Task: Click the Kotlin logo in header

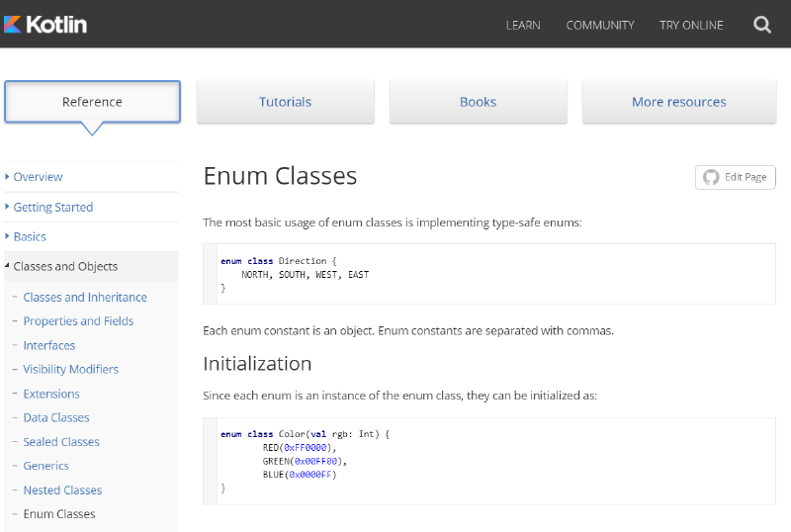Action: 45,24
